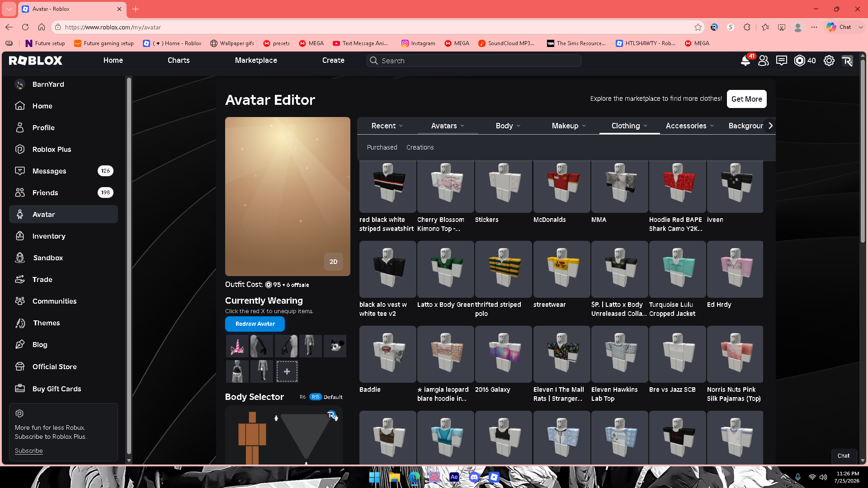Click the Get More button

pyautogui.click(x=747, y=99)
